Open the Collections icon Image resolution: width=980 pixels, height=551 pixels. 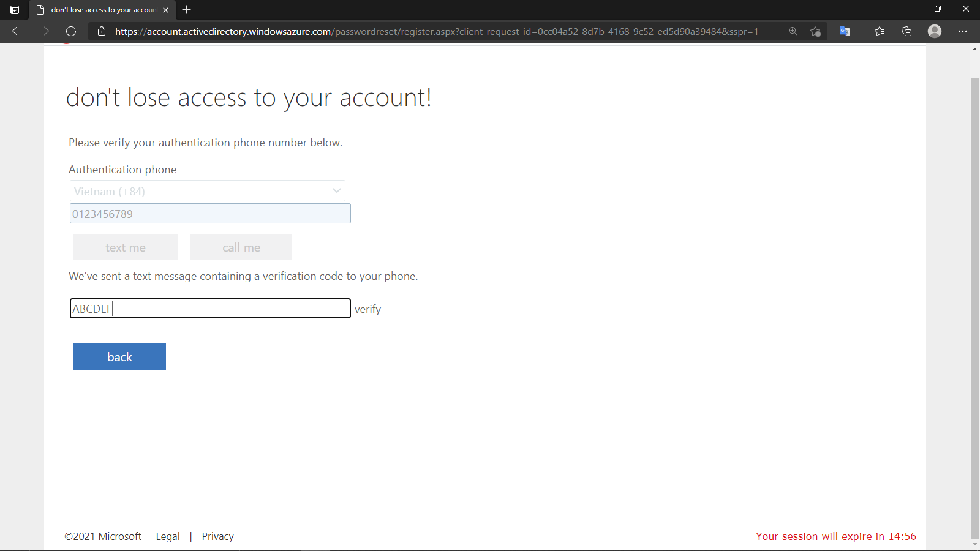(907, 31)
